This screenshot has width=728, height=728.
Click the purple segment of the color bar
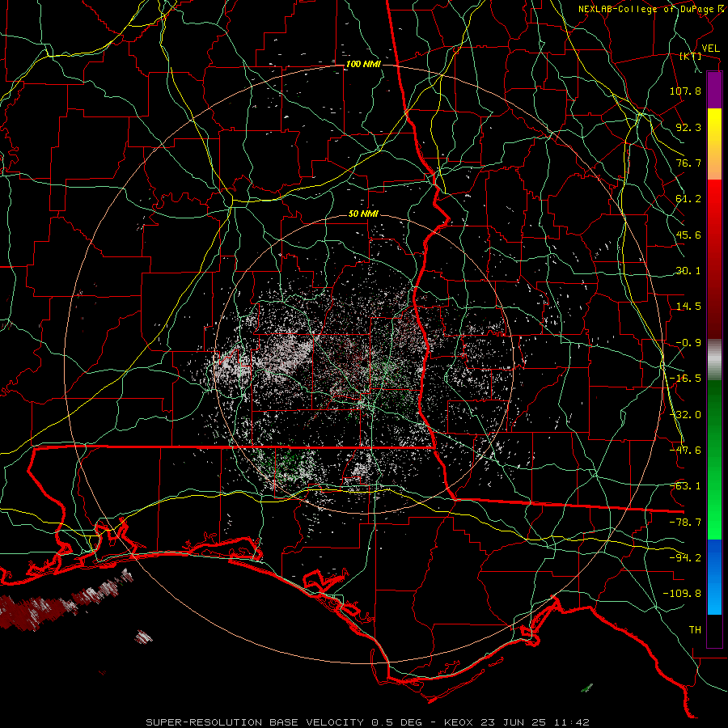[714, 90]
